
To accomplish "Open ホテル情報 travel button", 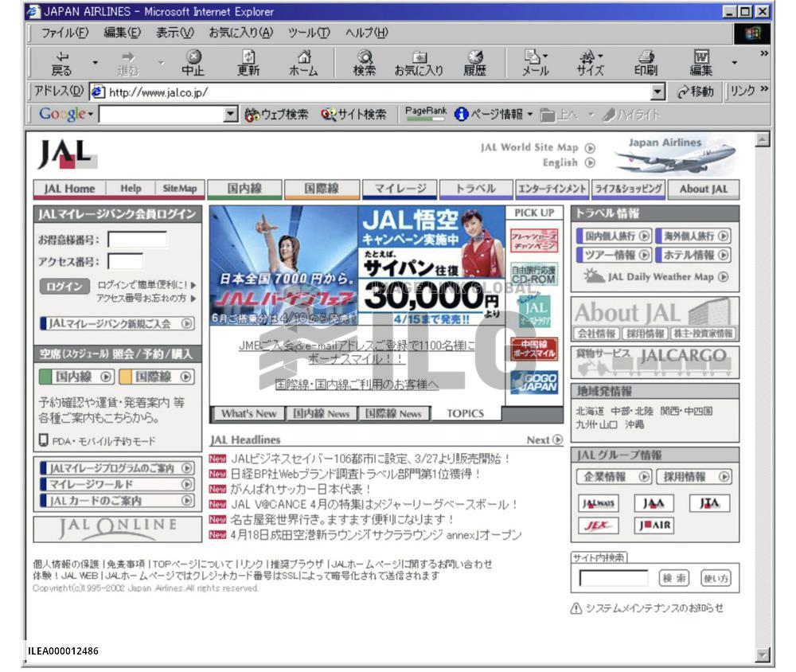I will pos(693,255).
